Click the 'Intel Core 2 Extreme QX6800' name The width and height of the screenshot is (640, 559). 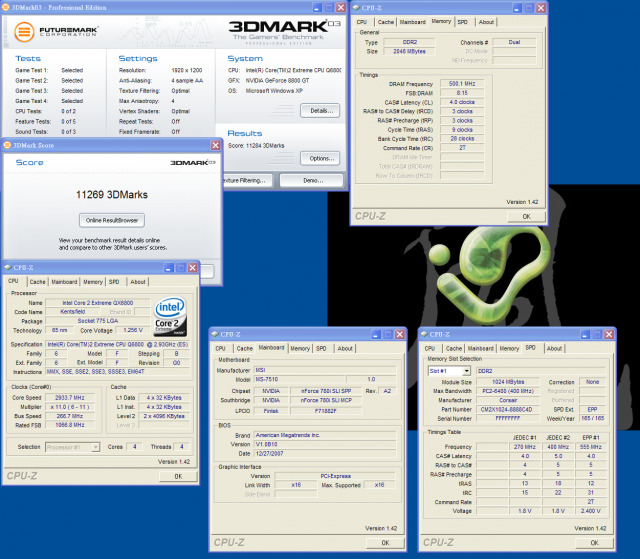coord(98,303)
